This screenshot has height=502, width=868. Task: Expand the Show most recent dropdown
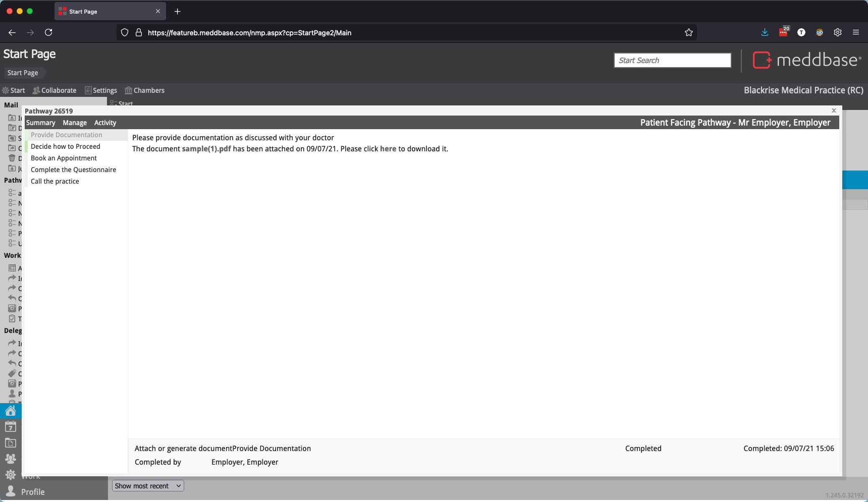coord(147,486)
